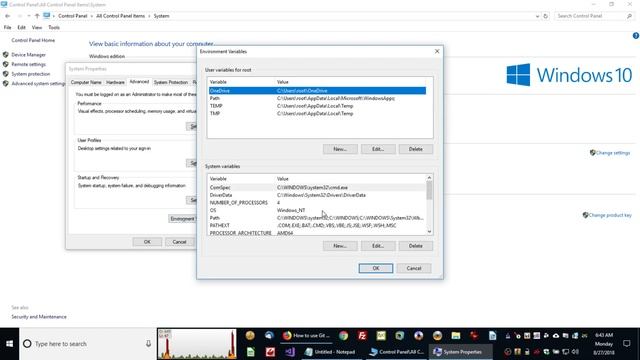Click the All Control Panel Items breadcrumb
The image size is (640, 360).
(120, 16)
